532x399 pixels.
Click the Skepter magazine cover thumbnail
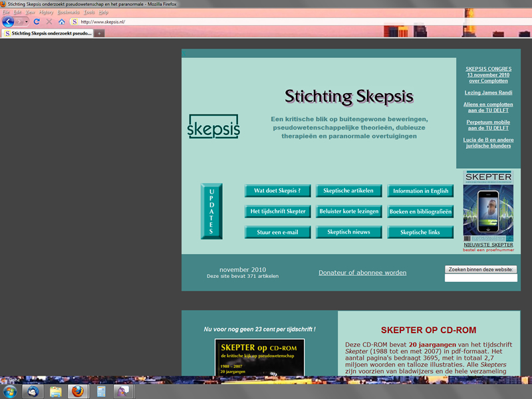click(x=488, y=207)
